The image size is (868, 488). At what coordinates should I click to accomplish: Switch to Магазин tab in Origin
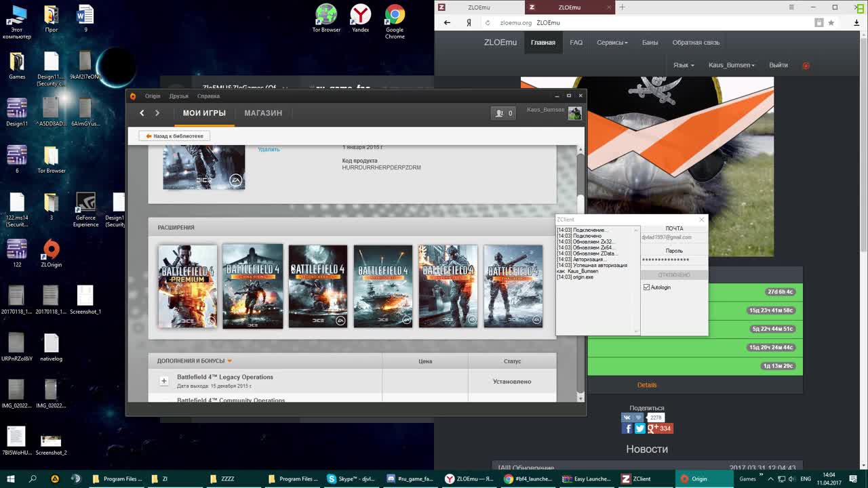(263, 113)
